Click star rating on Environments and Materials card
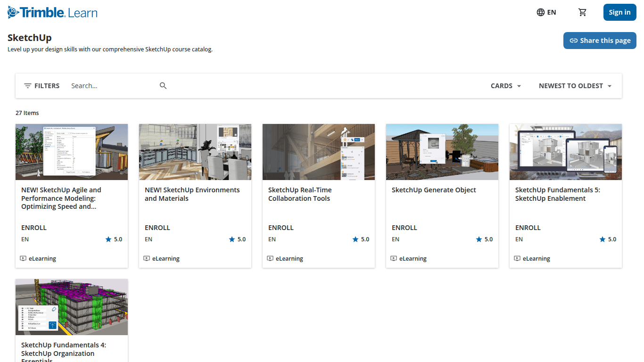The height and width of the screenshot is (362, 644). pyautogui.click(x=237, y=239)
